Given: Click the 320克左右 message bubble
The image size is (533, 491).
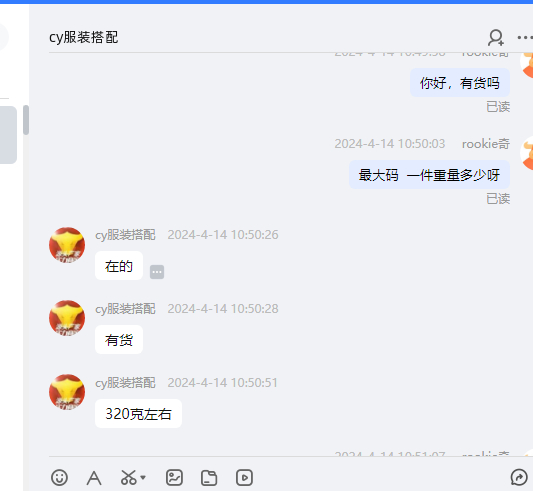Looking at the screenshot, I should tap(138, 413).
